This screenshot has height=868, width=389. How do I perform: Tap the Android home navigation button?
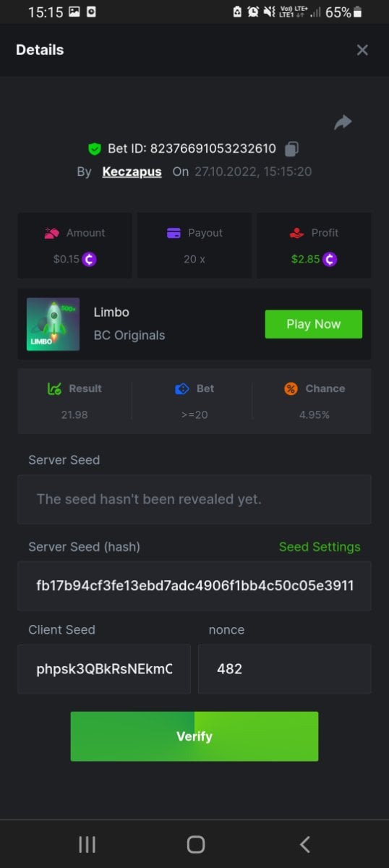coord(195,844)
